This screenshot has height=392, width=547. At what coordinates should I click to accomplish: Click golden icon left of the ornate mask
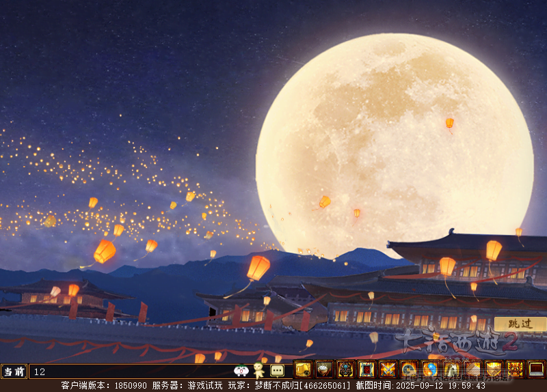(494, 369)
